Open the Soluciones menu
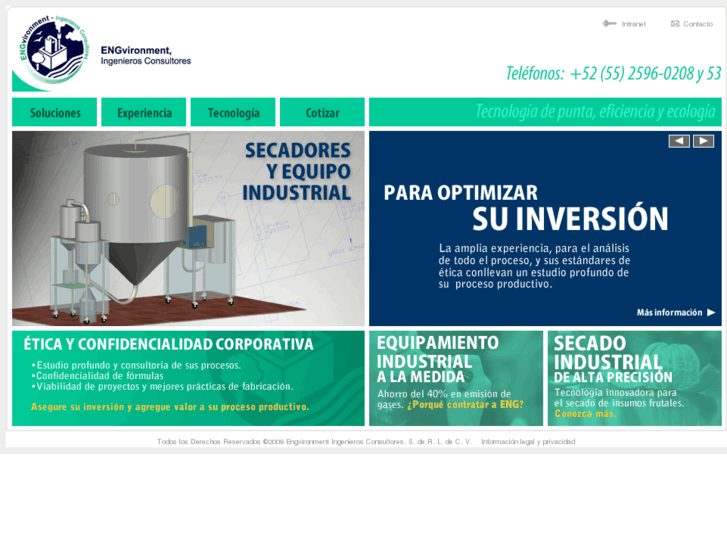 click(55, 112)
